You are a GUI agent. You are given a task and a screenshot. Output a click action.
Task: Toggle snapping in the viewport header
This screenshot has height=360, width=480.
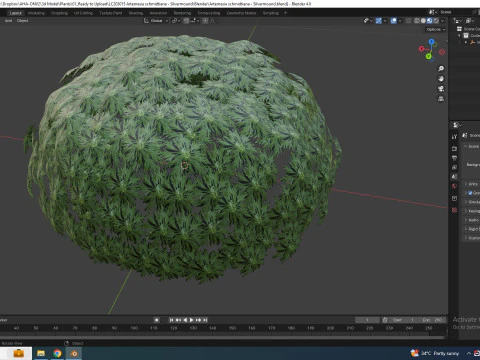[x=186, y=21]
